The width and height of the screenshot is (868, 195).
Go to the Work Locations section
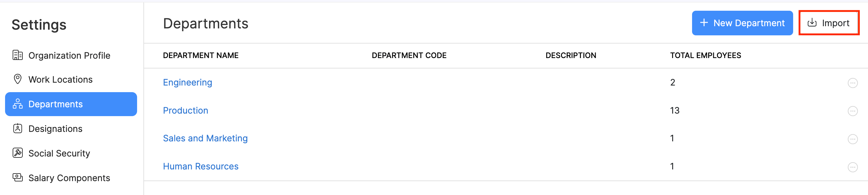pos(61,79)
